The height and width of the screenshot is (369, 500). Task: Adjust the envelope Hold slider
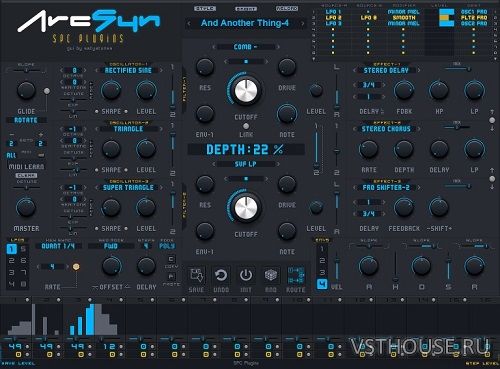click(395, 267)
